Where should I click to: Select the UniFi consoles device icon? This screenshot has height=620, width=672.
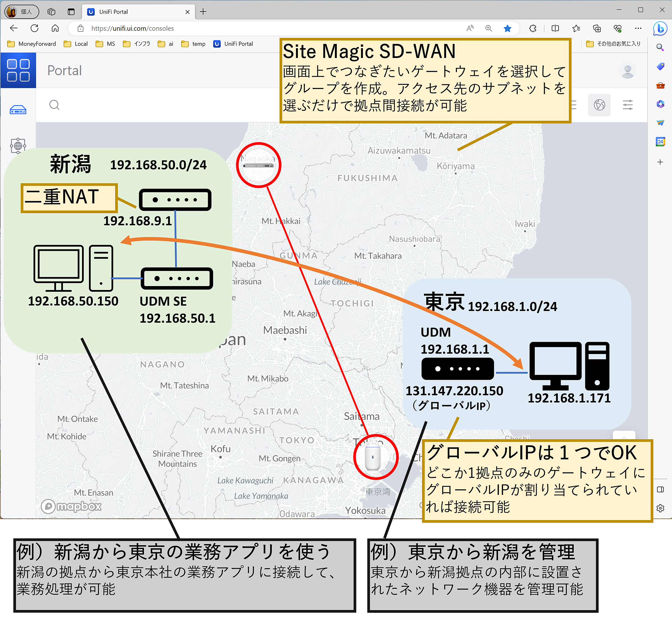18,110
